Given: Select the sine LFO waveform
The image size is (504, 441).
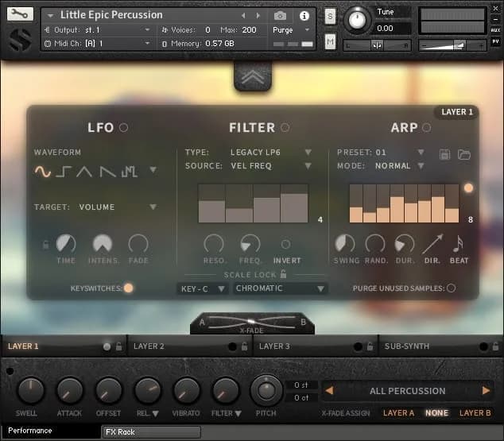Looking at the screenshot, I should pos(42,171).
